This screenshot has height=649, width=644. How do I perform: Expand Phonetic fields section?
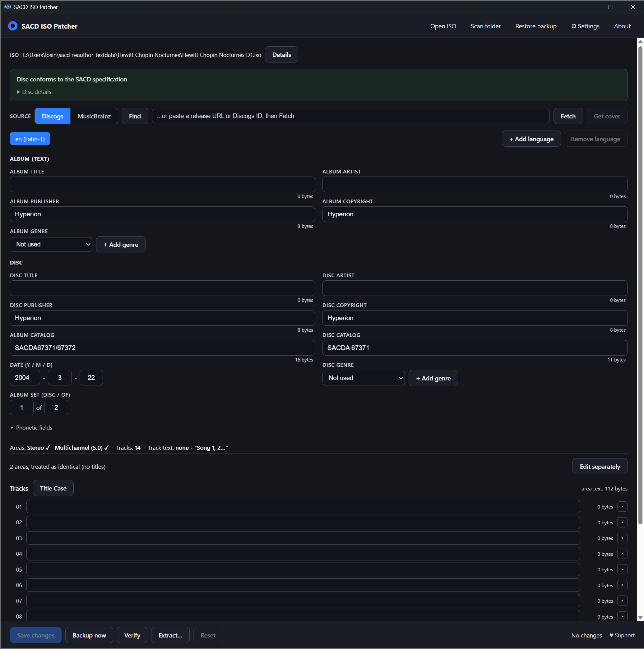[x=32, y=427]
